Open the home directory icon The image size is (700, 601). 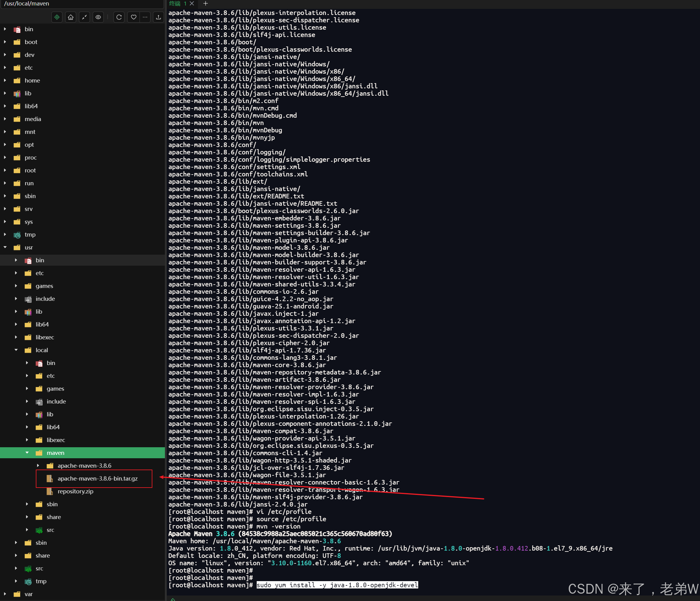click(x=70, y=17)
